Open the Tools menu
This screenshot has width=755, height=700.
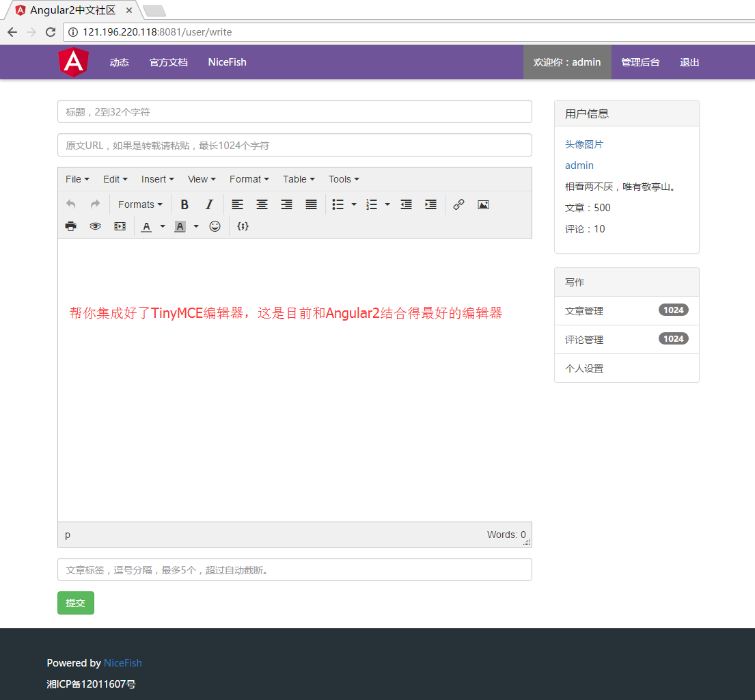(344, 179)
